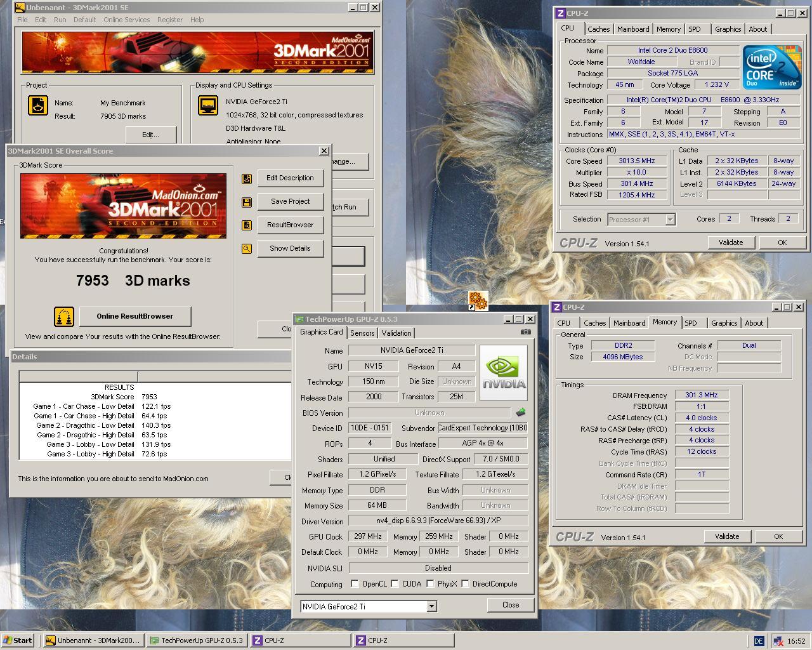Click the Device ID field in GPU-Z
This screenshot has width=812, height=650.
point(369,428)
